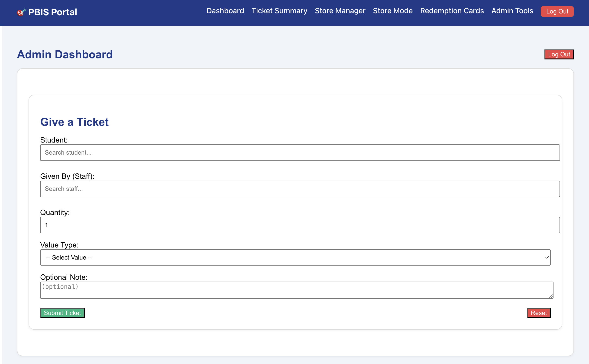The width and height of the screenshot is (589, 364).
Task: Open Store Manager in navigation
Action: 340,11
